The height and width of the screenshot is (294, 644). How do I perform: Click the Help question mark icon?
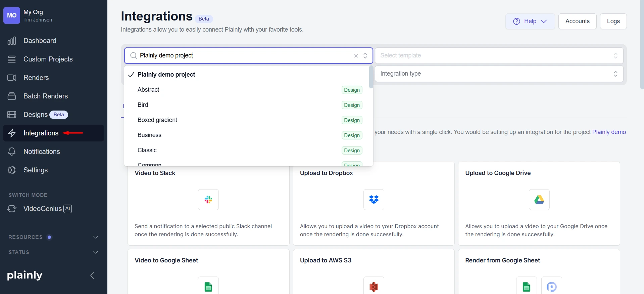pyautogui.click(x=516, y=21)
